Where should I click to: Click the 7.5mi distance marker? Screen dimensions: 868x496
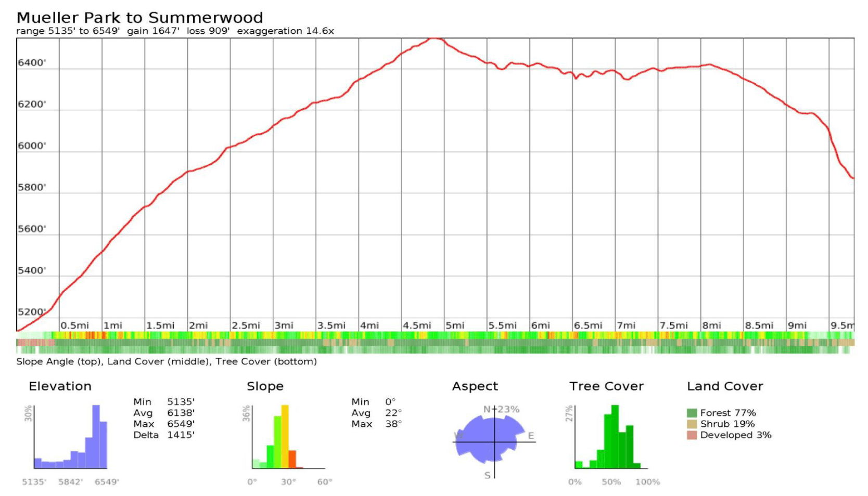(x=673, y=325)
